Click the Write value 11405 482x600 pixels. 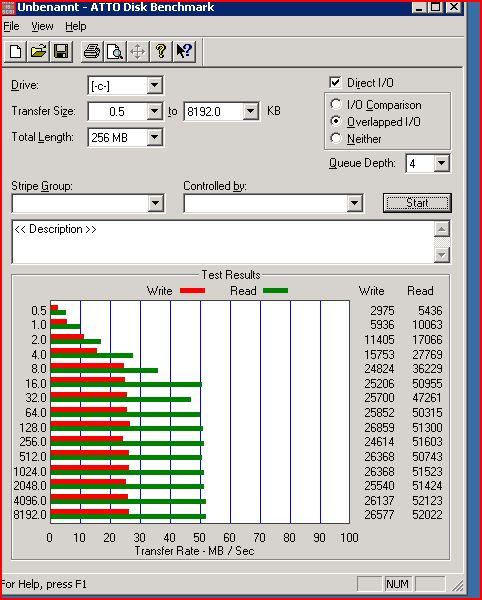tap(379, 339)
